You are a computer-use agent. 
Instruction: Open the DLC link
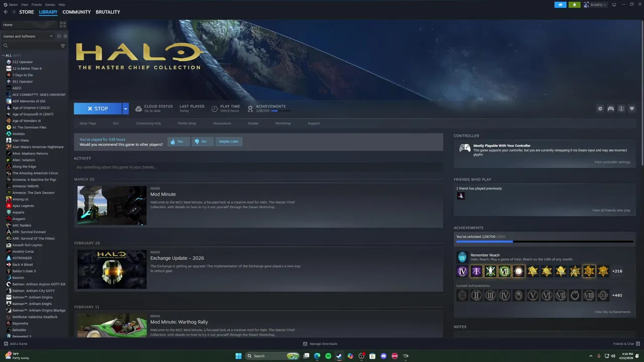pyautogui.click(x=116, y=123)
